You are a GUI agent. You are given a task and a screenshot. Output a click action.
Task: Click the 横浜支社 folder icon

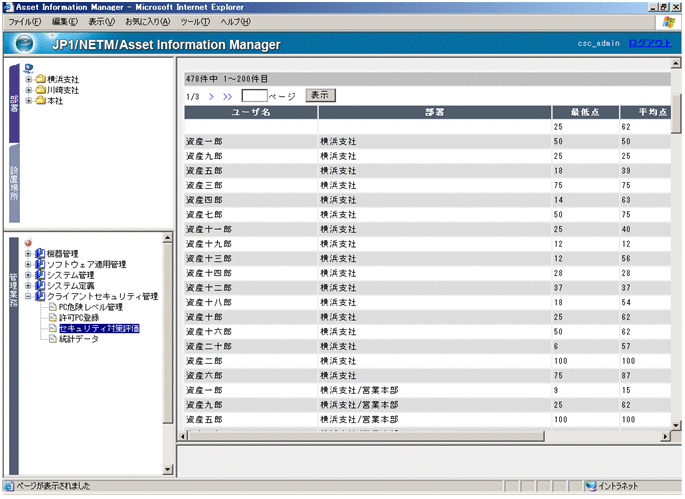40,79
